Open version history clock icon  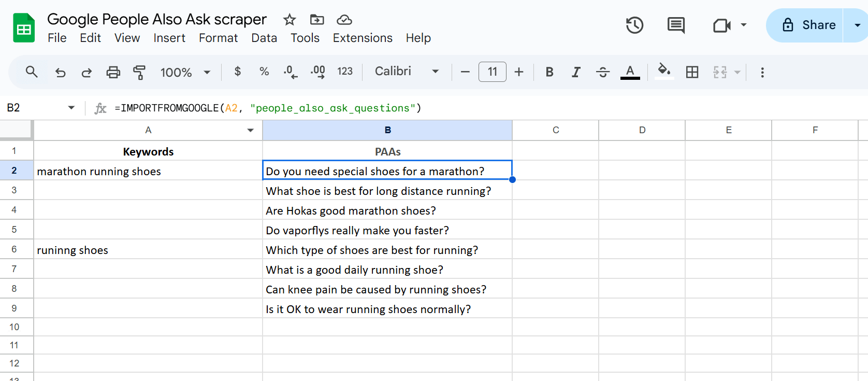pos(634,25)
